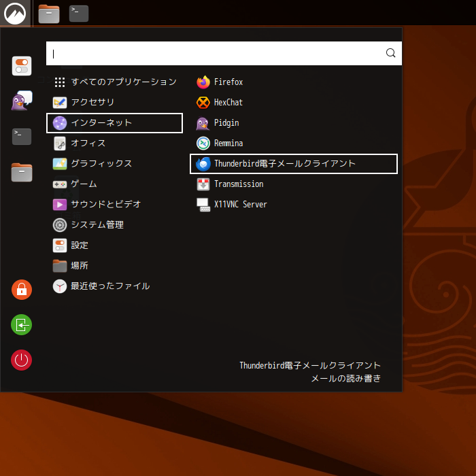Open file manager from menu sidebar
The image size is (476, 476).
[x=22, y=172]
